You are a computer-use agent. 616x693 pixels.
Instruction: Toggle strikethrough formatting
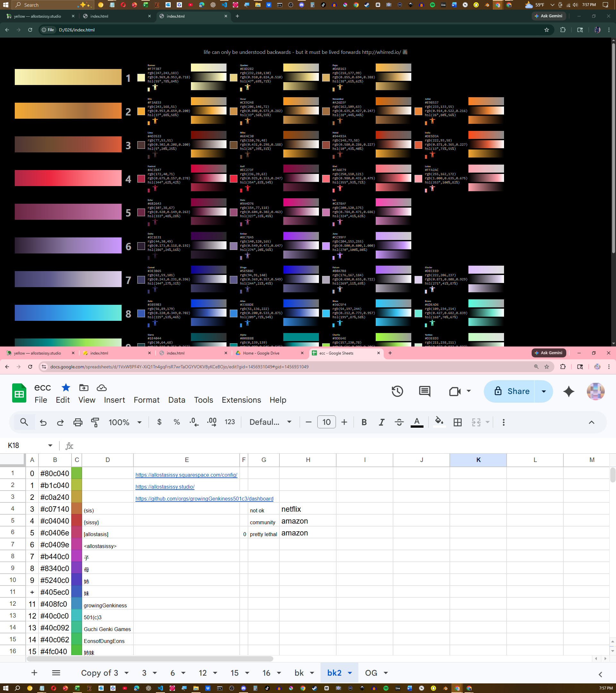click(399, 422)
